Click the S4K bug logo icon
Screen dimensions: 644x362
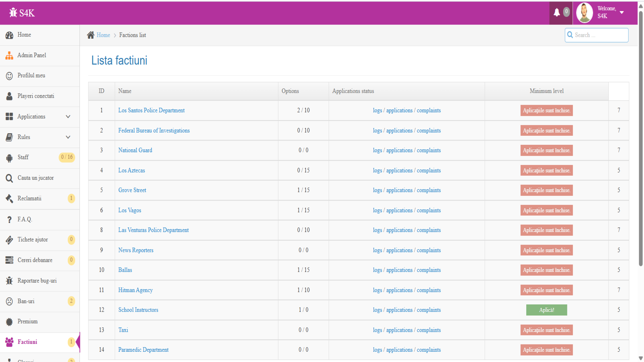(13, 13)
